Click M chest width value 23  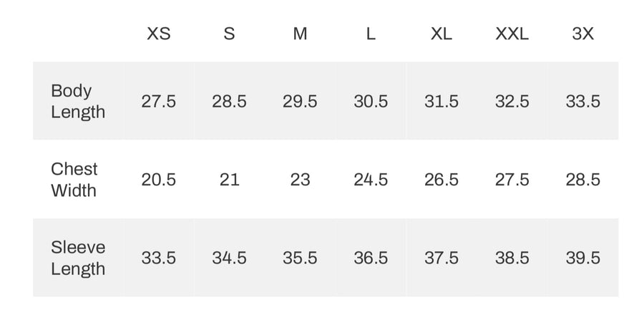[300, 180]
